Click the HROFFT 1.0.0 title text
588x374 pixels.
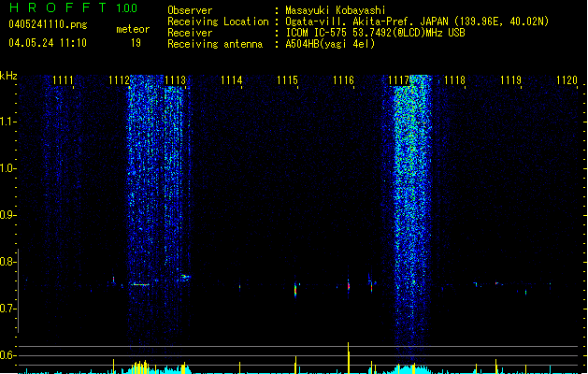click(x=74, y=7)
